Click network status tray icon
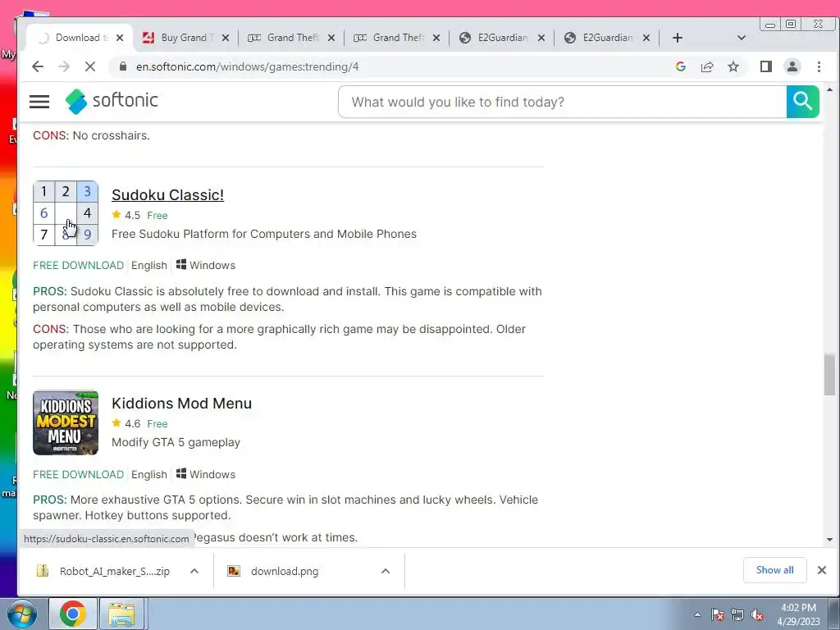 737,615
